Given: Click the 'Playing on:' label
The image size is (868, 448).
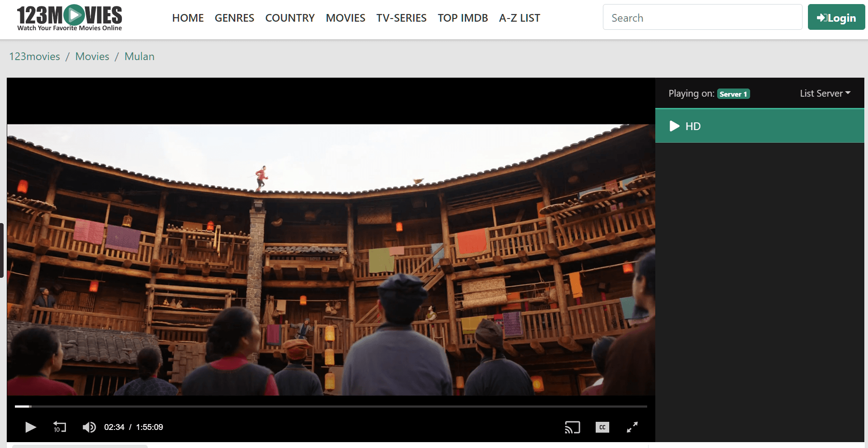Looking at the screenshot, I should [691, 93].
